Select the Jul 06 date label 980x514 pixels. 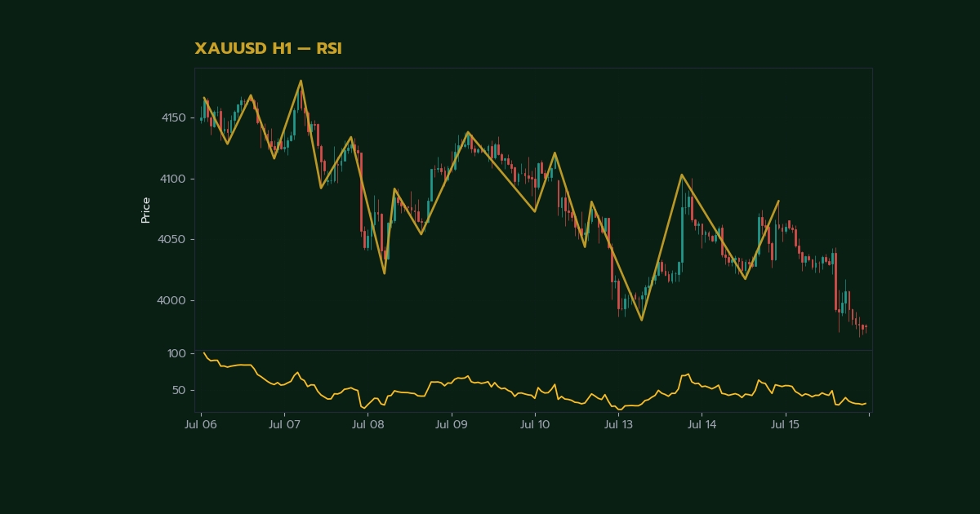[200, 425]
